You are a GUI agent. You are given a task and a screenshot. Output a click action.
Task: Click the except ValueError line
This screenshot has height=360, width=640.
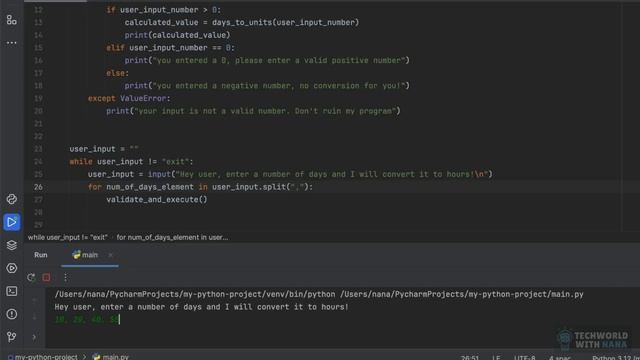129,98
